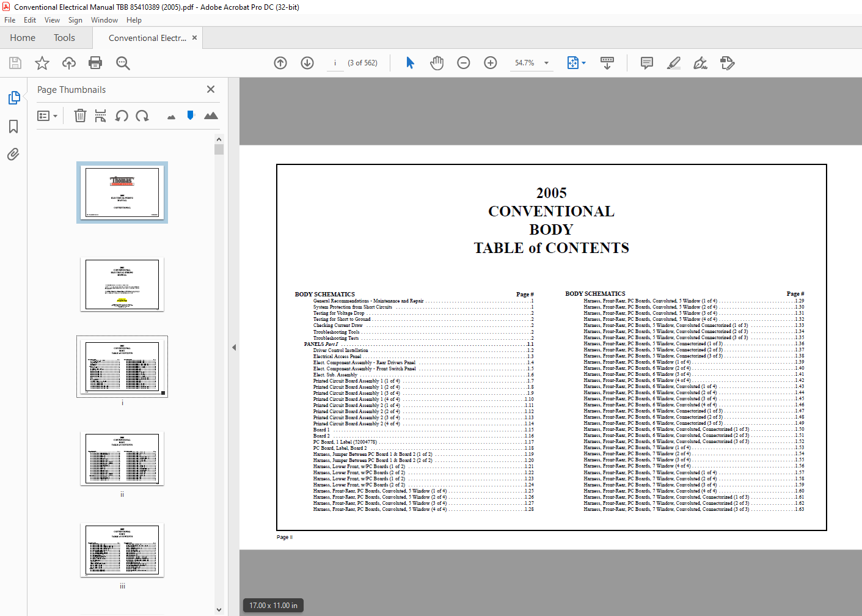Viewport: 862px width, 616px height.
Task: Rotate page counterclockwise
Action: (122, 116)
